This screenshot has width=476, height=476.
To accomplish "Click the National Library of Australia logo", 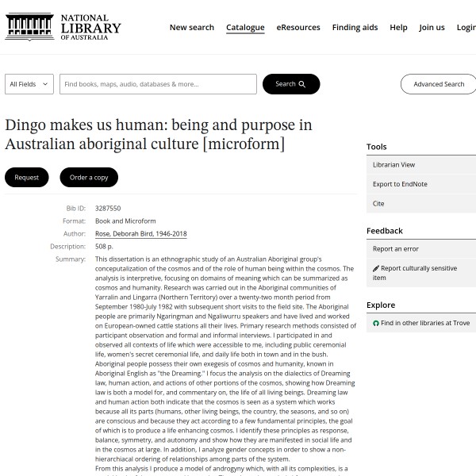I will tap(63, 27).
